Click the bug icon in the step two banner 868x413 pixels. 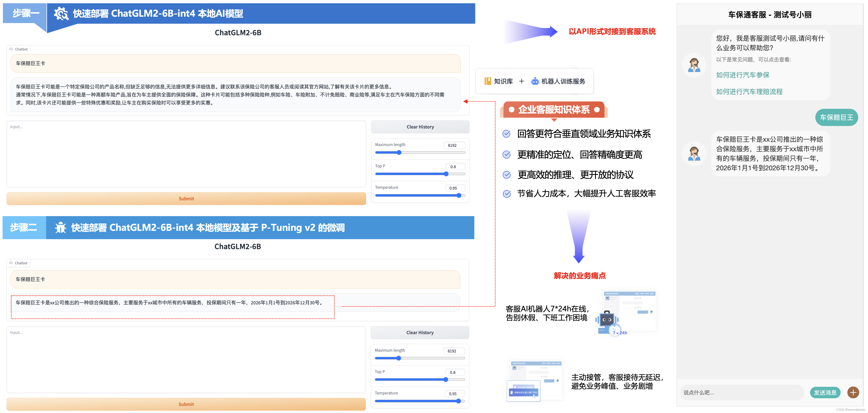[x=61, y=228]
